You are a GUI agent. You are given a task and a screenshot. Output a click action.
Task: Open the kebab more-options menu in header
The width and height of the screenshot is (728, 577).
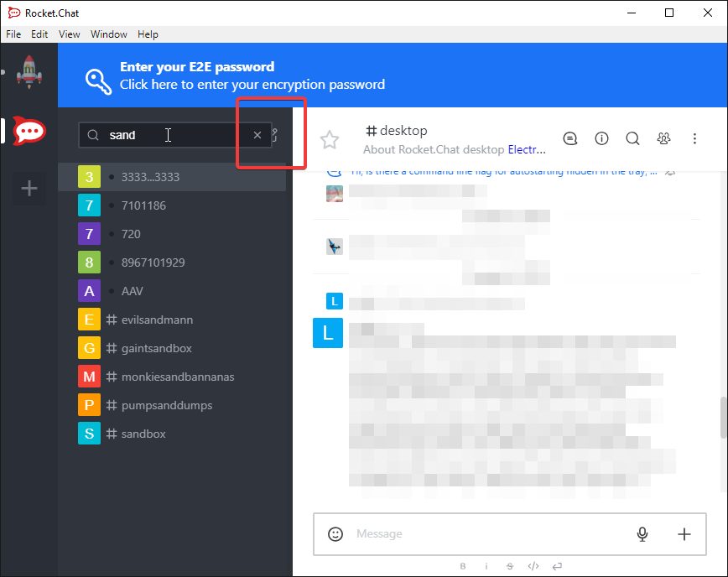click(x=694, y=138)
